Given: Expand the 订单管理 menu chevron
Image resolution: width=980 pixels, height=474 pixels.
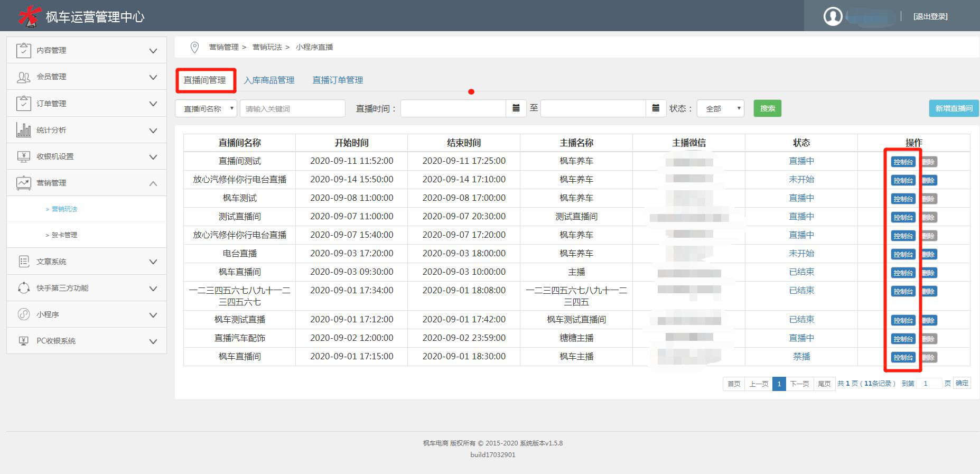Looking at the screenshot, I should click(x=153, y=104).
